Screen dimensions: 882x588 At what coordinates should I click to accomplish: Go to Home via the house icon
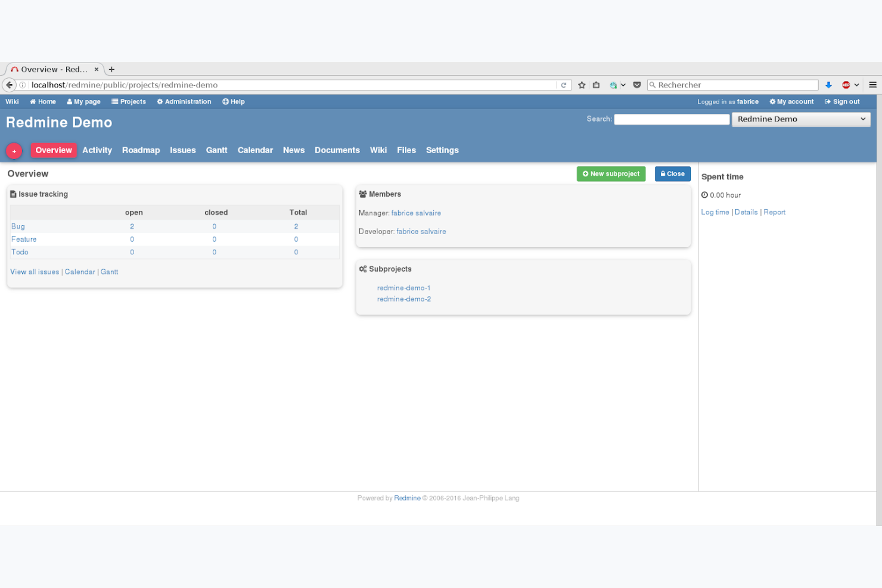pyautogui.click(x=33, y=101)
